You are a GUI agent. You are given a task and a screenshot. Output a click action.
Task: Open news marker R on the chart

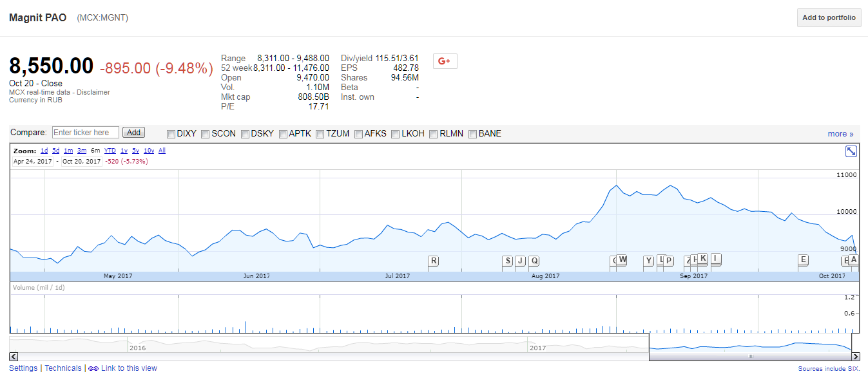434,261
